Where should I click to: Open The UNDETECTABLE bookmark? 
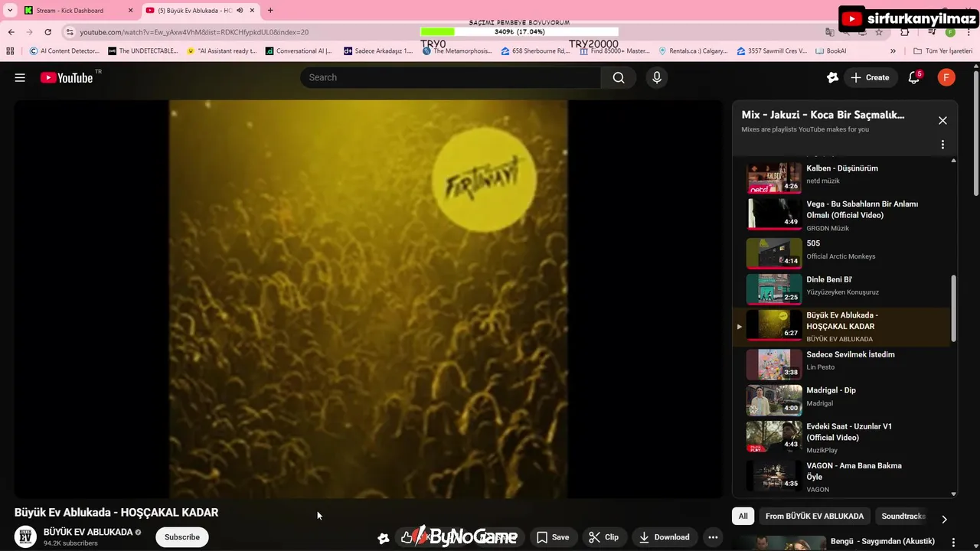(142, 51)
